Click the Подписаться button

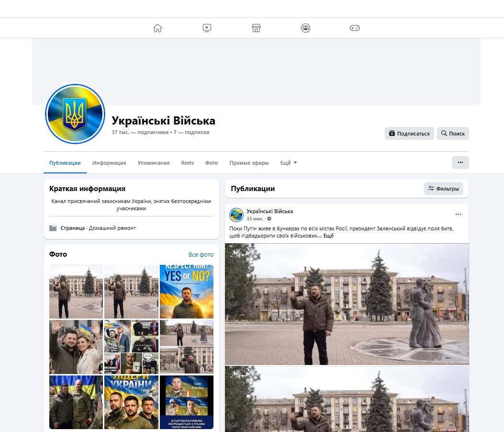(x=409, y=134)
